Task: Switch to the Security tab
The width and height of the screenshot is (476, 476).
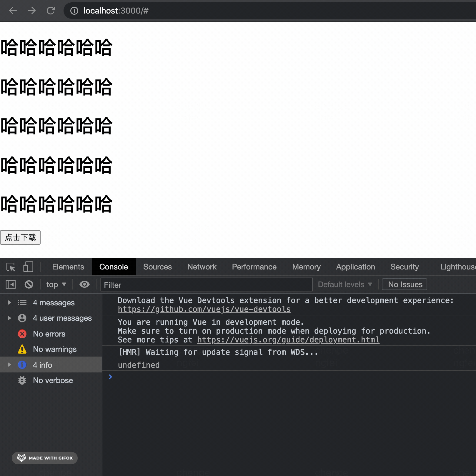Action: (405, 267)
